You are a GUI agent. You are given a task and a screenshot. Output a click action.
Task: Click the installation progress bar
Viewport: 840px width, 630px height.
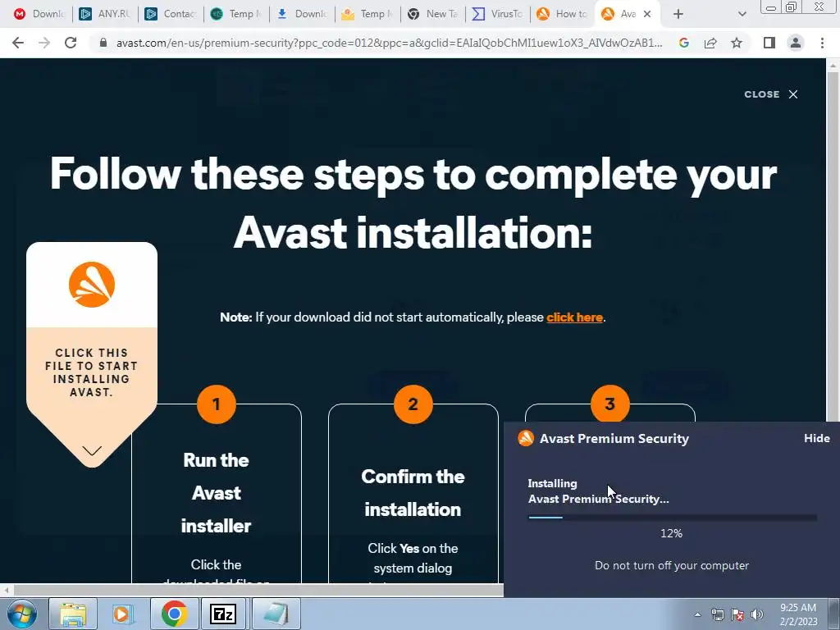point(673,518)
